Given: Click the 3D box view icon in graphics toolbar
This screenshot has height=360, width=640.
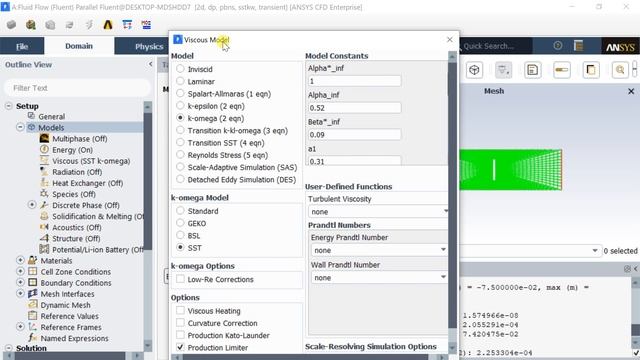Looking at the screenshot, I should [474, 70].
